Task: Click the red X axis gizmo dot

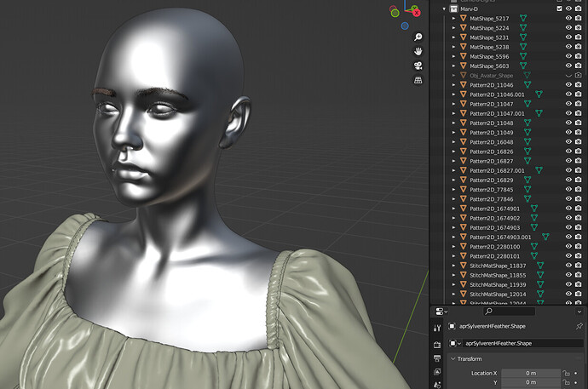Action: [416, 13]
